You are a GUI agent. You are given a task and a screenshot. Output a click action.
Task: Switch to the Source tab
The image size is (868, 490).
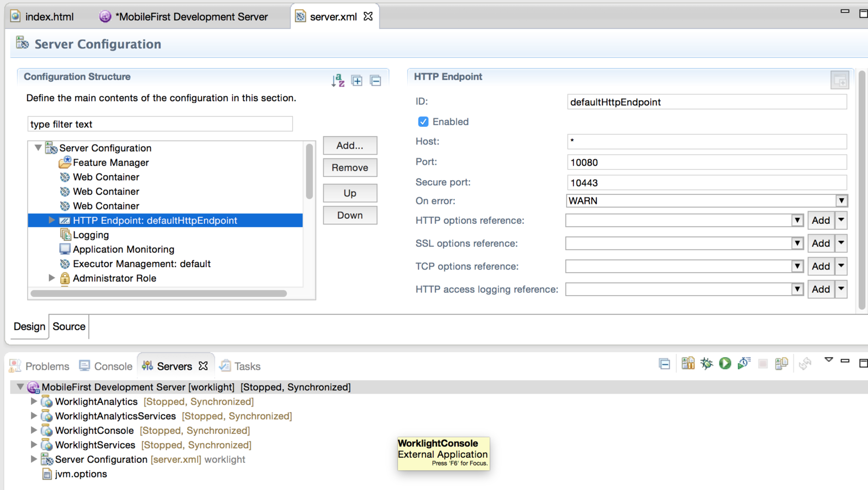pos(69,326)
